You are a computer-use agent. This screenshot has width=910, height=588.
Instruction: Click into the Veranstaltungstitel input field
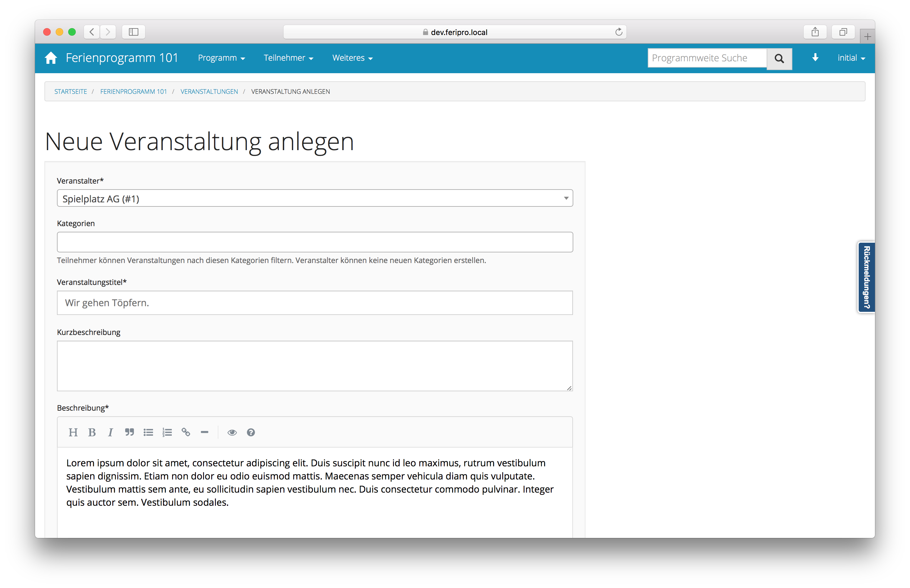tap(314, 303)
